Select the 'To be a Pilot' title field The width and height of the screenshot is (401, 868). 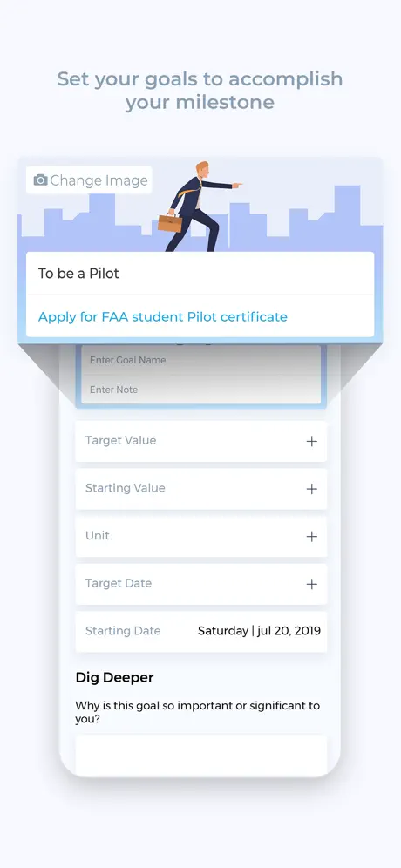coord(200,274)
